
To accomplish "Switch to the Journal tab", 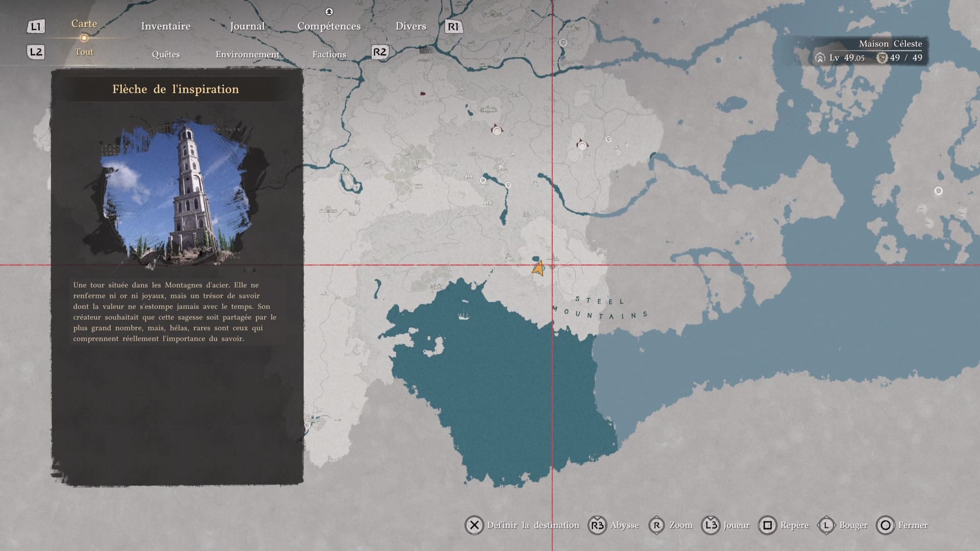I will tap(247, 26).
